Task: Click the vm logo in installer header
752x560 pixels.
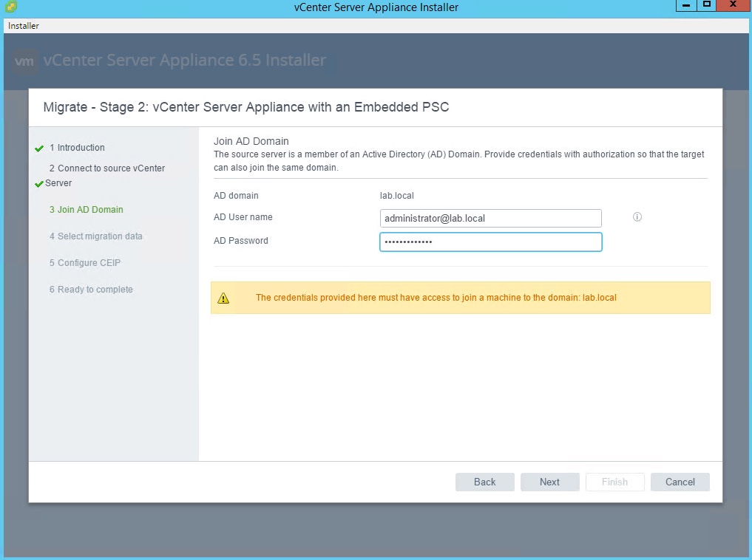Action: click(x=24, y=61)
